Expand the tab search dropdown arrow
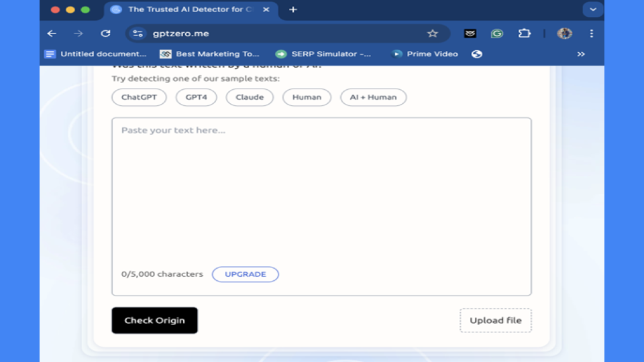 coord(592,9)
